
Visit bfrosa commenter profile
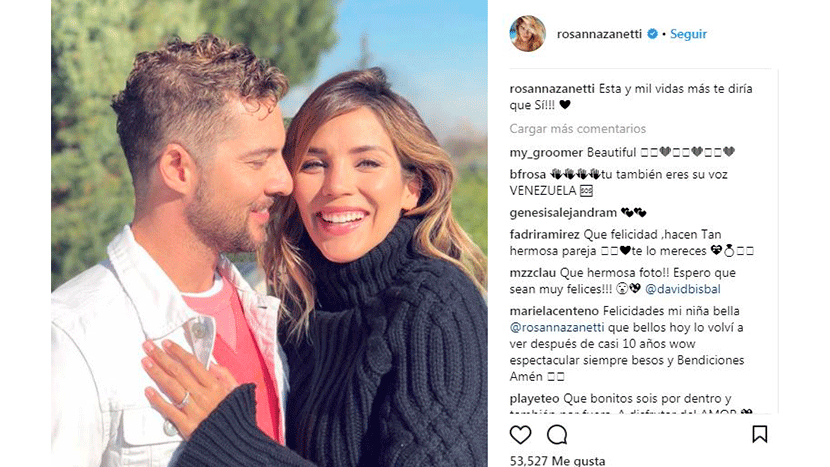528,174
